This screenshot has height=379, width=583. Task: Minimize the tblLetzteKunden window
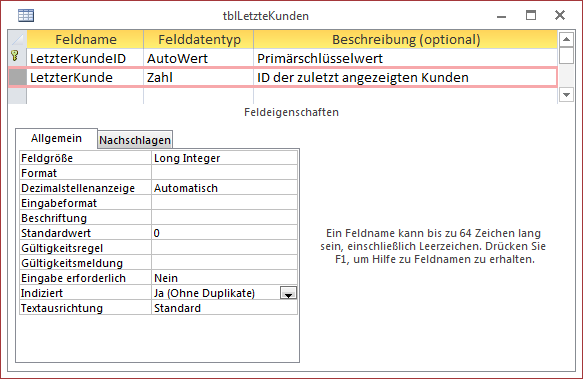click(501, 16)
